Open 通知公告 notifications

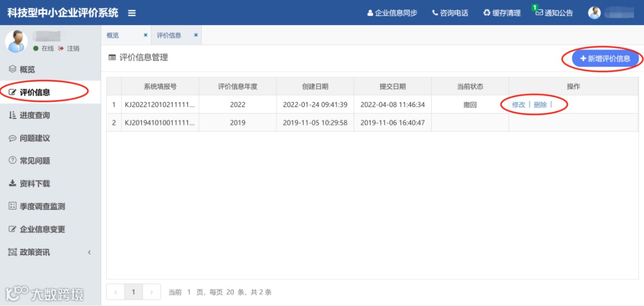coord(555,13)
